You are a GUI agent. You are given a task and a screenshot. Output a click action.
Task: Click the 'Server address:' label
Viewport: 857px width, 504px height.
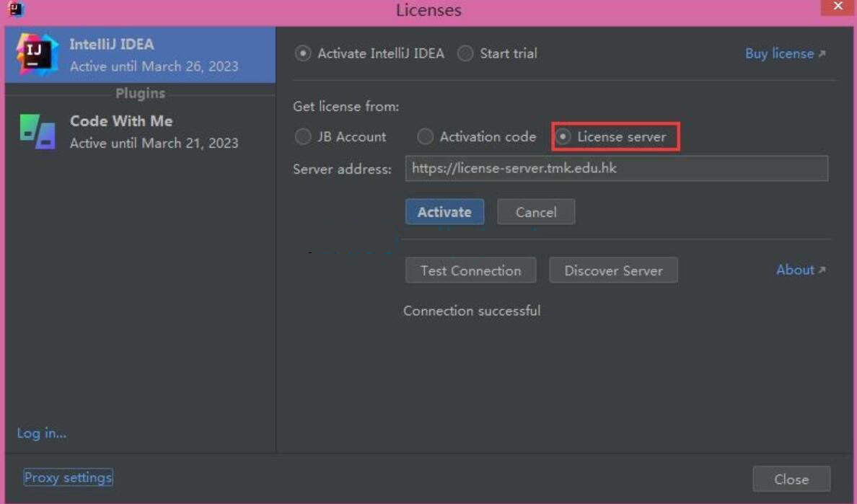coord(342,169)
